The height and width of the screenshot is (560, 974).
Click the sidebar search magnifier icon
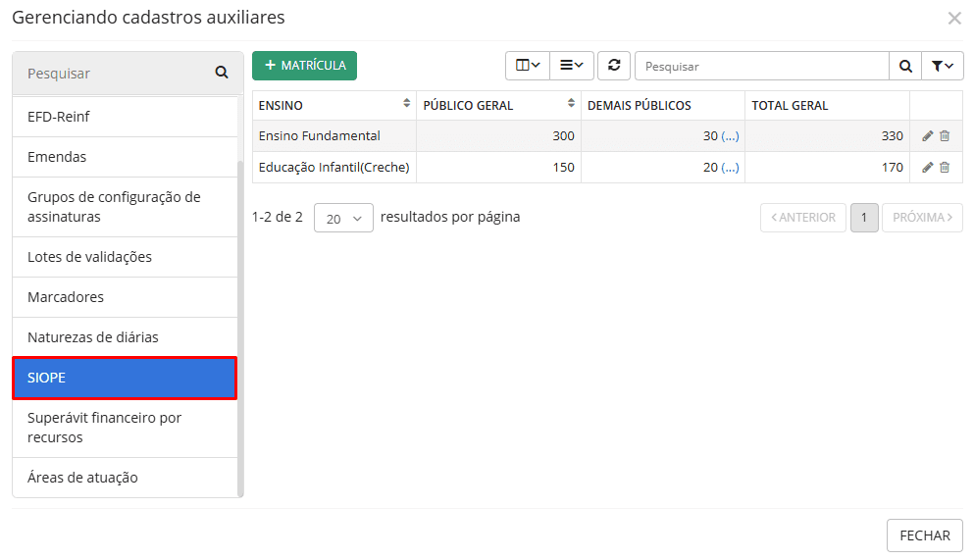pyautogui.click(x=222, y=73)
